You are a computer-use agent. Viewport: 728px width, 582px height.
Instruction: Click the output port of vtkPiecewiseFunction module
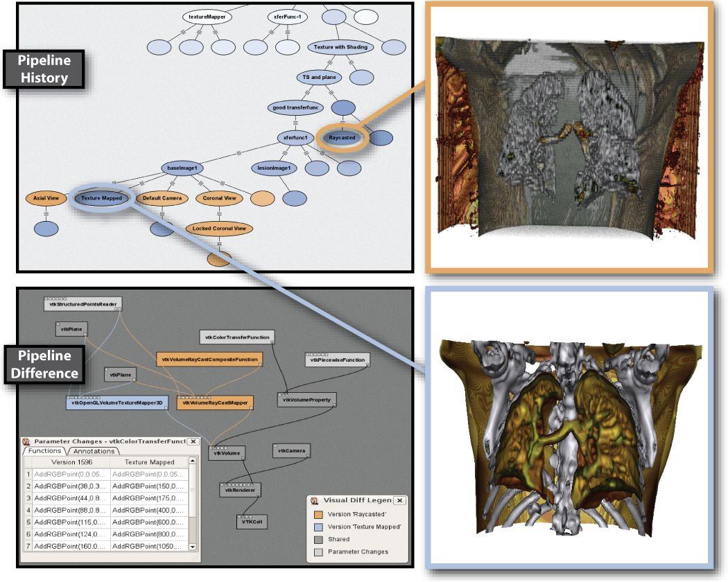coord(367,366)
